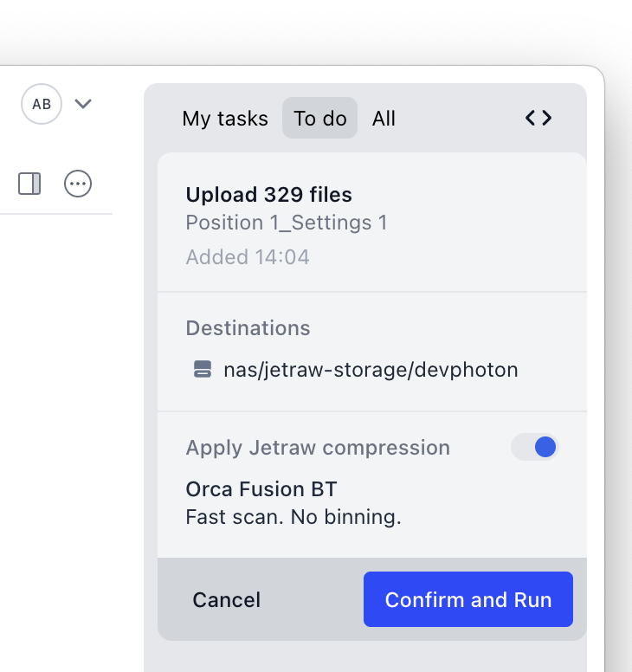
Task: Select the To do tab
Action: coord(319,119)
